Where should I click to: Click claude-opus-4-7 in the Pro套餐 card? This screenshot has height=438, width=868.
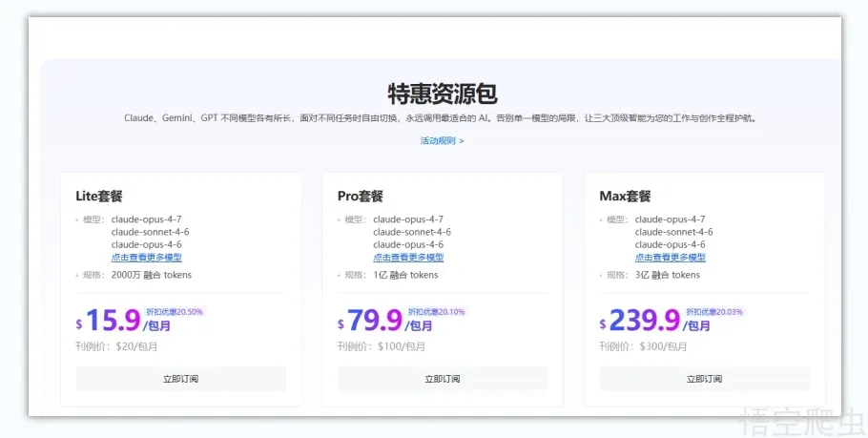pos(408,219)
